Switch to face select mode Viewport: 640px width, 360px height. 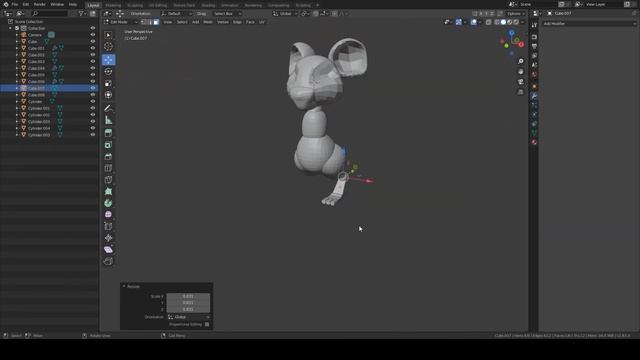click(x=156, y=22)
